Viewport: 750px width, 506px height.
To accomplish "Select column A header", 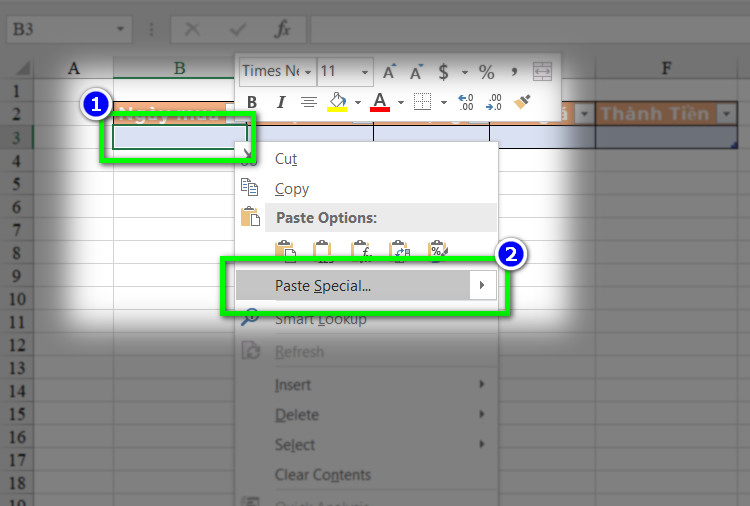I will point(74,68).
